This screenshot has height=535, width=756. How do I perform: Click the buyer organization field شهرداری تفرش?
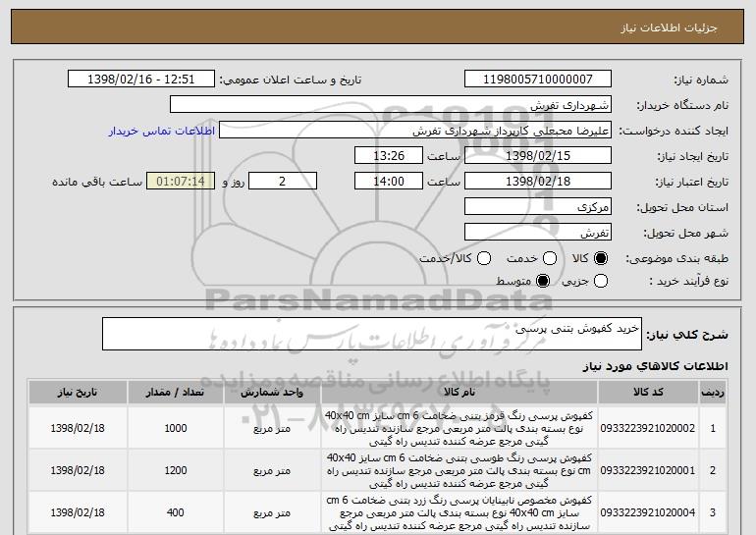coord(391,105)
